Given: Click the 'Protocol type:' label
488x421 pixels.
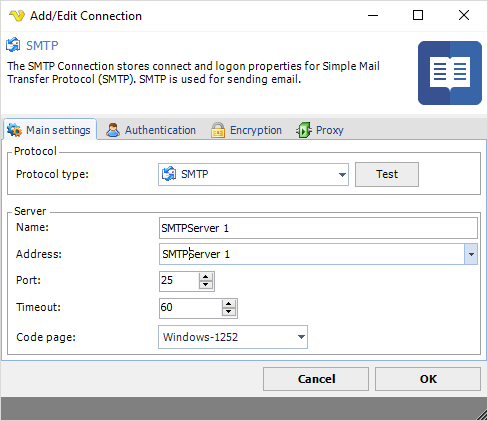Looking at the screenshot, I should click(x=52, y=174).
